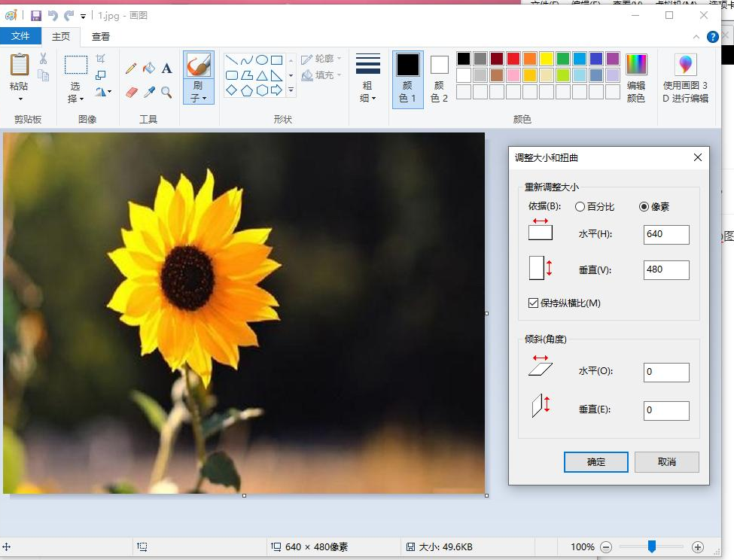Choose the Hexagon shape
This screenshot has height=560, width=734.
pyautogui.click(x=262, y=90)
